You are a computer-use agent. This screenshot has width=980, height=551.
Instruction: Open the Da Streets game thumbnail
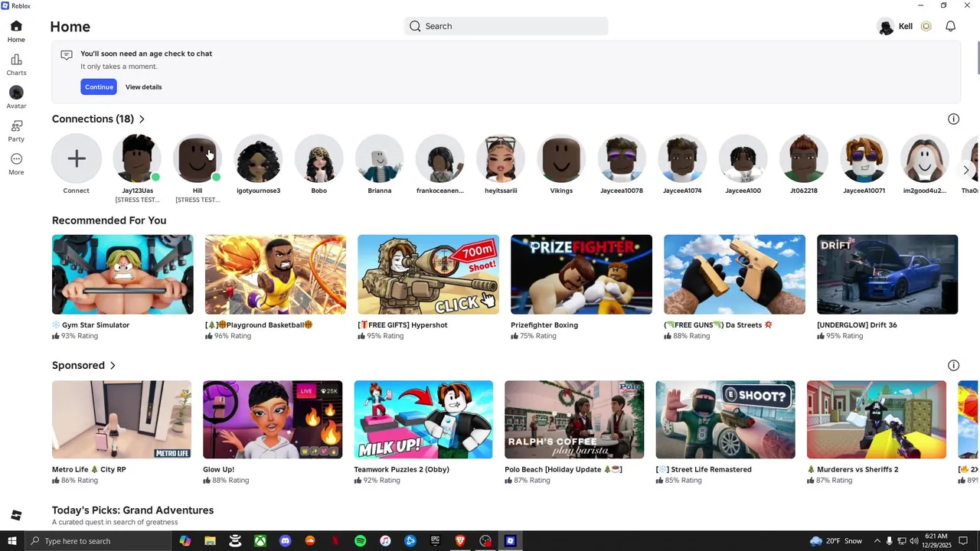[734, 274]
